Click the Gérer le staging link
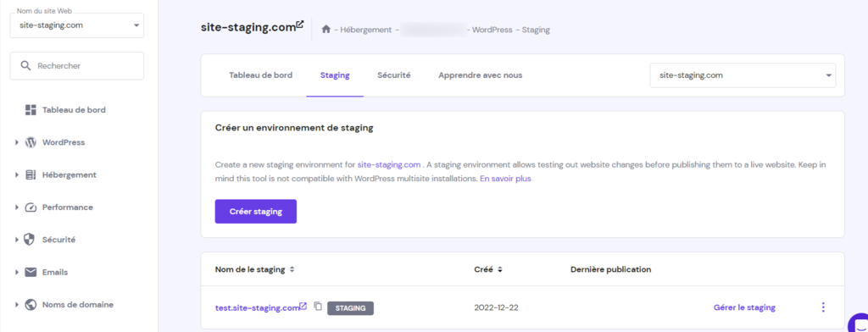Image resolution: width=868 pixels, height=332 pixels. point(744,307)
